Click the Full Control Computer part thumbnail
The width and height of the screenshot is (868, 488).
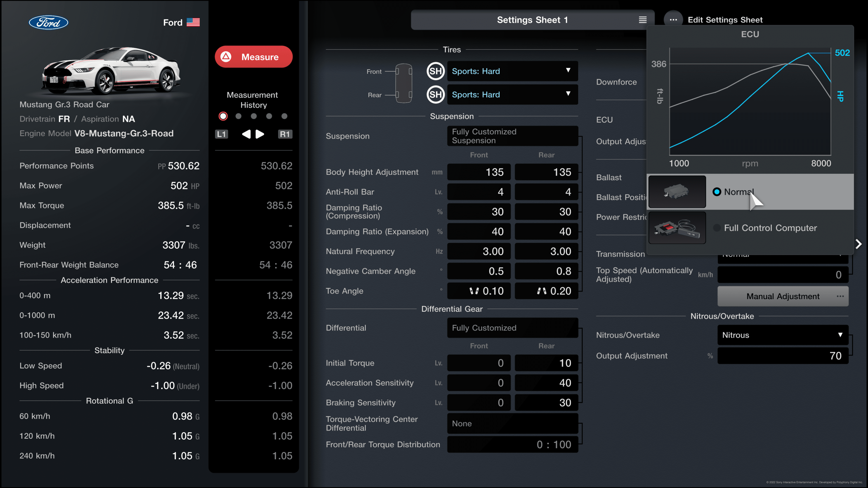(x=677, y=228)
